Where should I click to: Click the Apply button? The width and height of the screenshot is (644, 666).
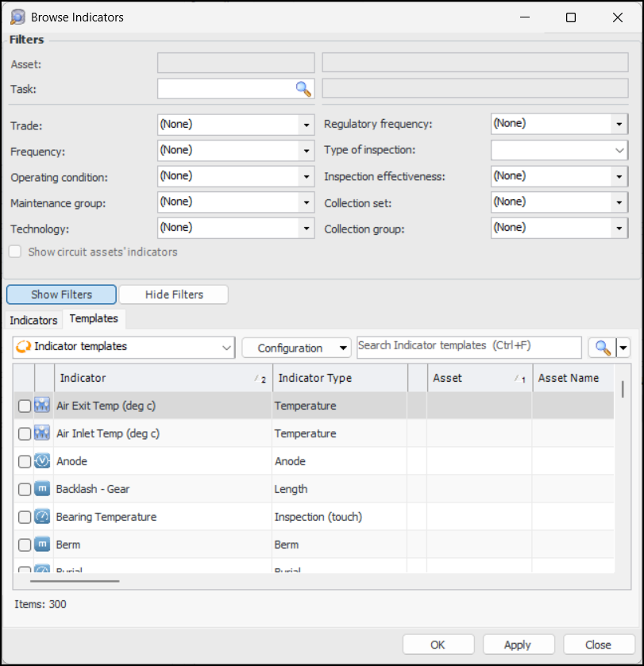(x=518, y=645)
